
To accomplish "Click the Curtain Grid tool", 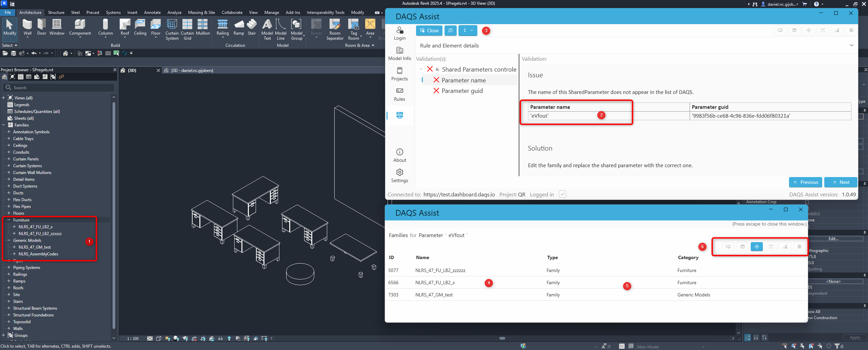I will click(187, 29).
